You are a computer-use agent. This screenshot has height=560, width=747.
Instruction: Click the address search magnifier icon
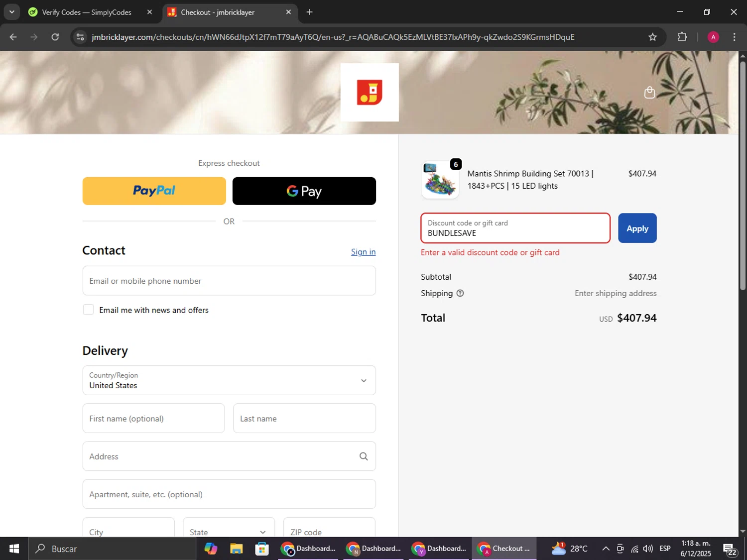pyautogui.click(x=364, y=456)
